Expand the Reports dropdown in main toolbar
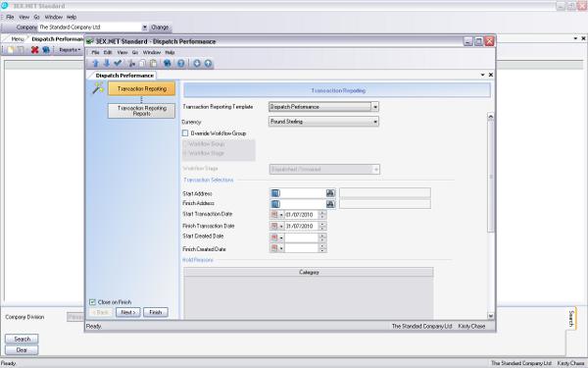588x368 pixels. click(x=70, y=50)
